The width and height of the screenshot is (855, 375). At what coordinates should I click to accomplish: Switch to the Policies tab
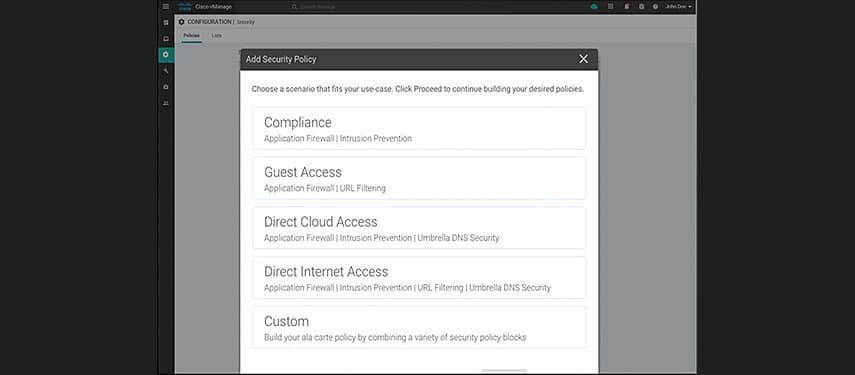(x=191, y=35)
